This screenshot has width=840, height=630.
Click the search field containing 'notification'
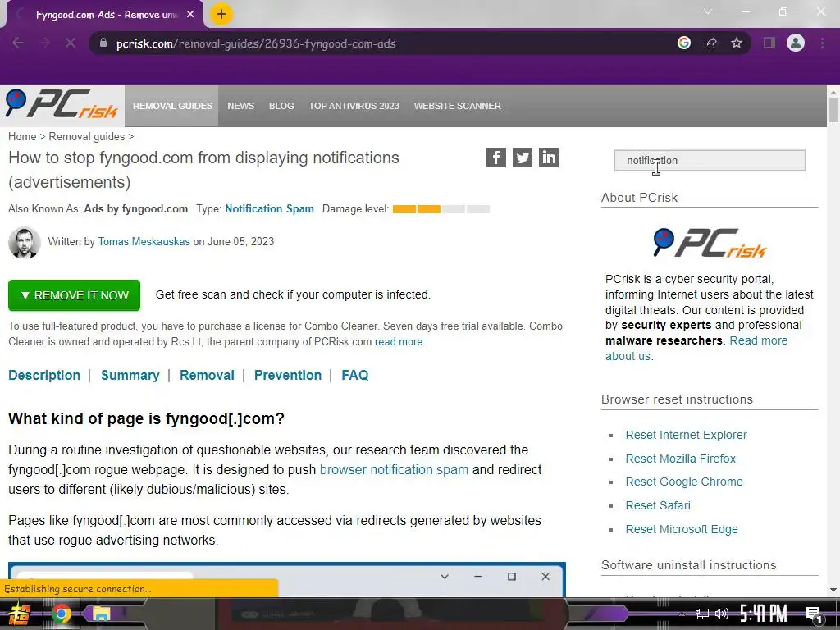click(710, 160)
